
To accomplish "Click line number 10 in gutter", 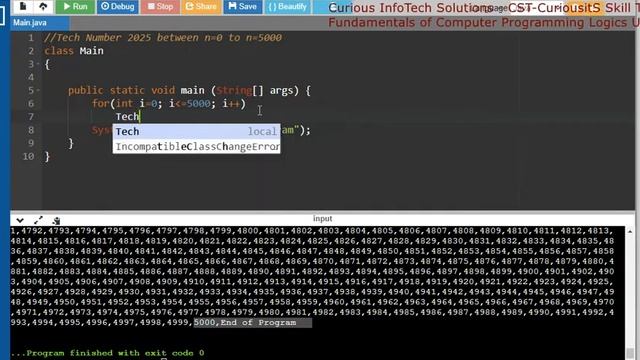I will [28, 156].
